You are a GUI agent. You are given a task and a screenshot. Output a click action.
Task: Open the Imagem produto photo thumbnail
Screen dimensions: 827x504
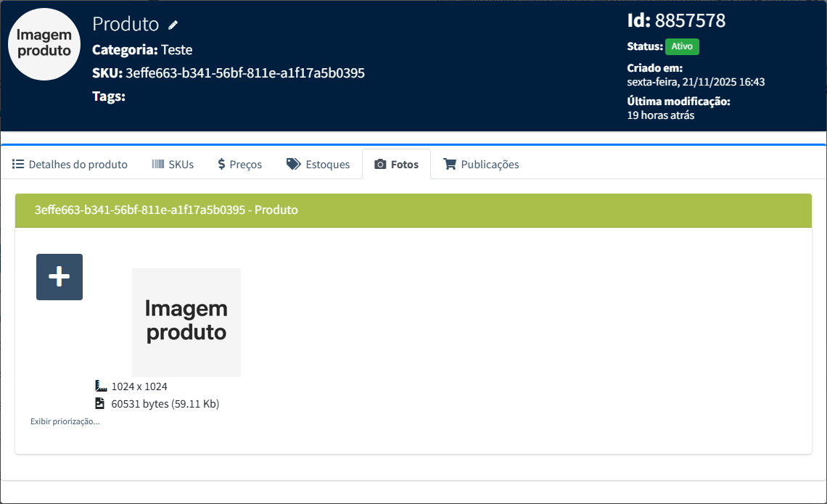[186, 322]
